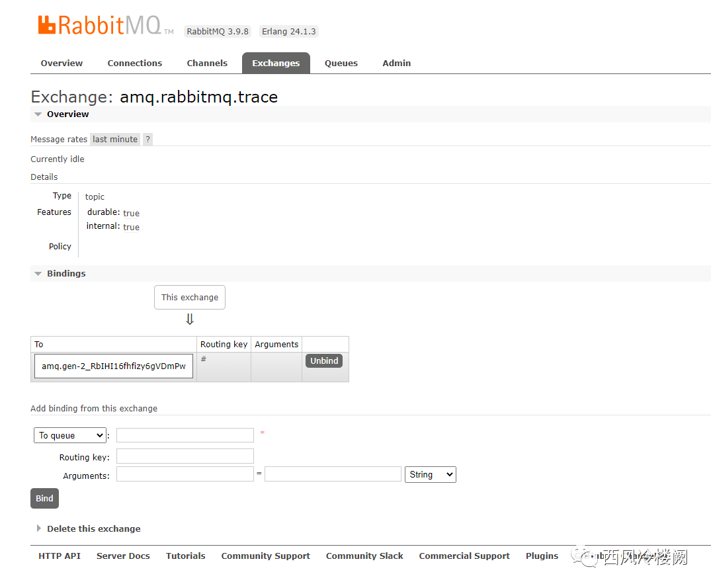The height and width of the screenshot is (588, 711).
Task: Change the last minute message rate range
Action: [115, 139]
